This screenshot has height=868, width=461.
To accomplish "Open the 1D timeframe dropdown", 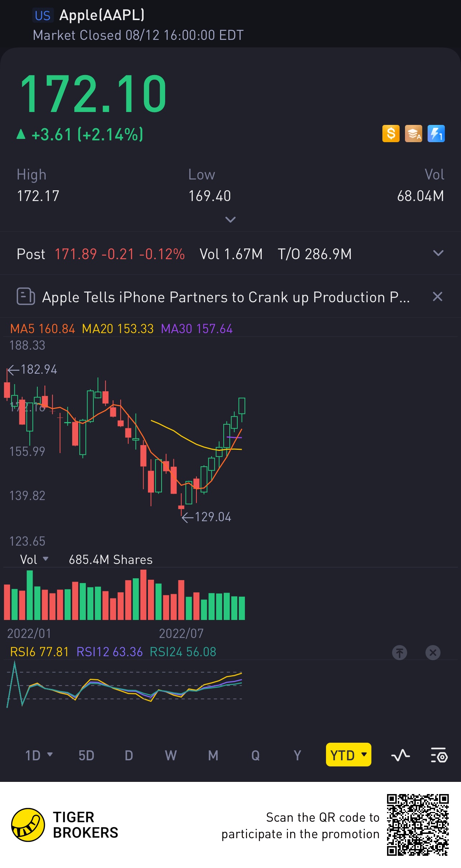I will [x=39, y=755].
